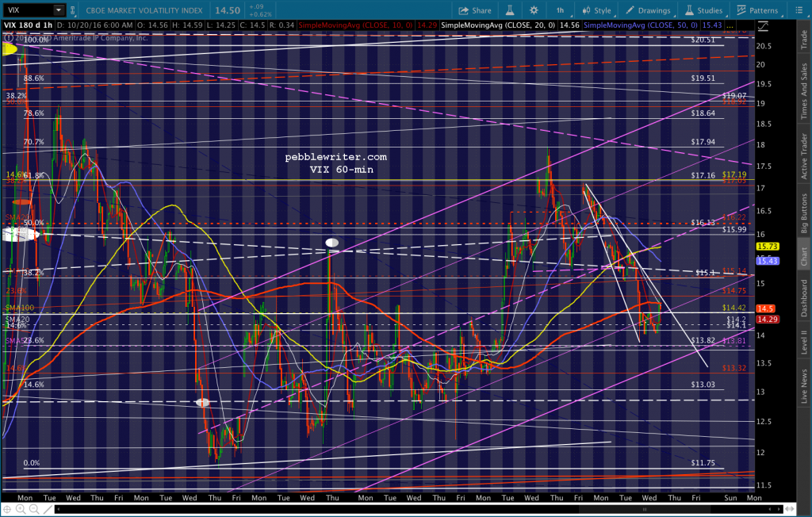Click the $11.75 price level label
The height and width of the screenshot is (517, 812).
[x=703, y=462]
